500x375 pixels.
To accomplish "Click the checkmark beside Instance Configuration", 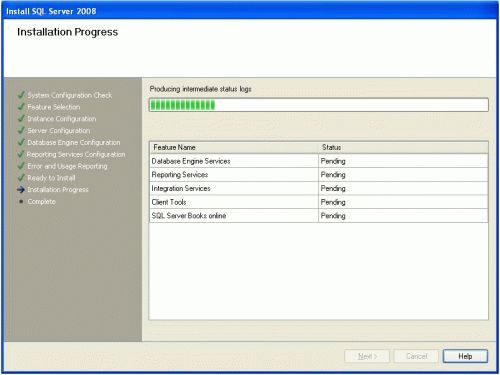I will coord(21,118).
